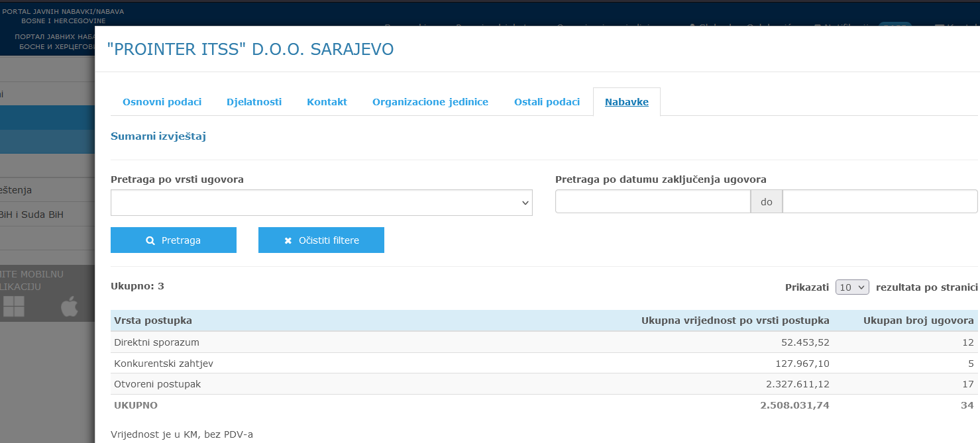This screenshot has height=443, width=980.
Task: Click the value 127.967,10
Action: tap(802, 364)
